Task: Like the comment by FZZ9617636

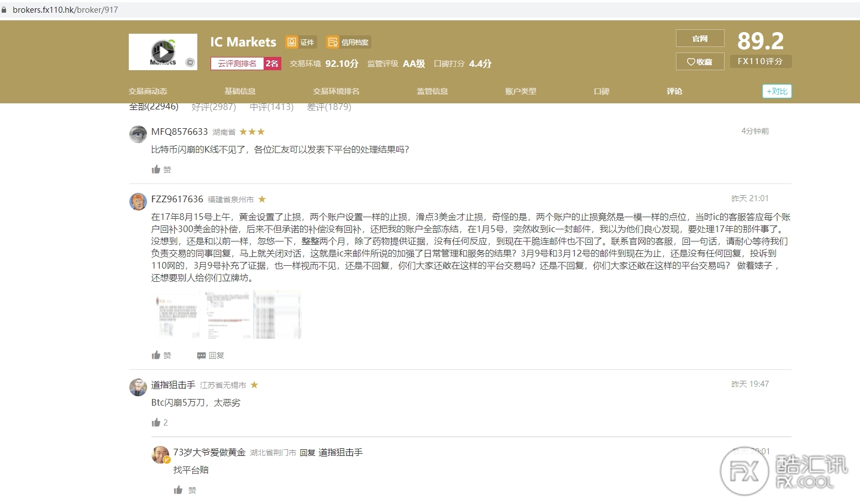Action: 161,355
